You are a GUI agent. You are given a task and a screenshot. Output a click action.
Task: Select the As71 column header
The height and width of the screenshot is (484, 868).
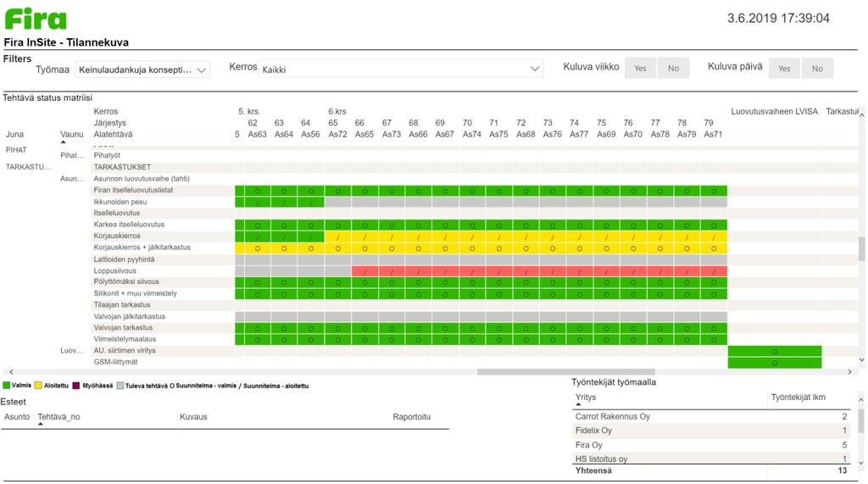pyautogui.click(x=713, y=134)
